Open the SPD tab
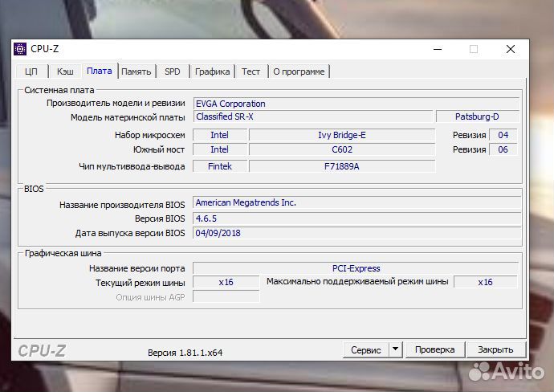 coord(173,71)
